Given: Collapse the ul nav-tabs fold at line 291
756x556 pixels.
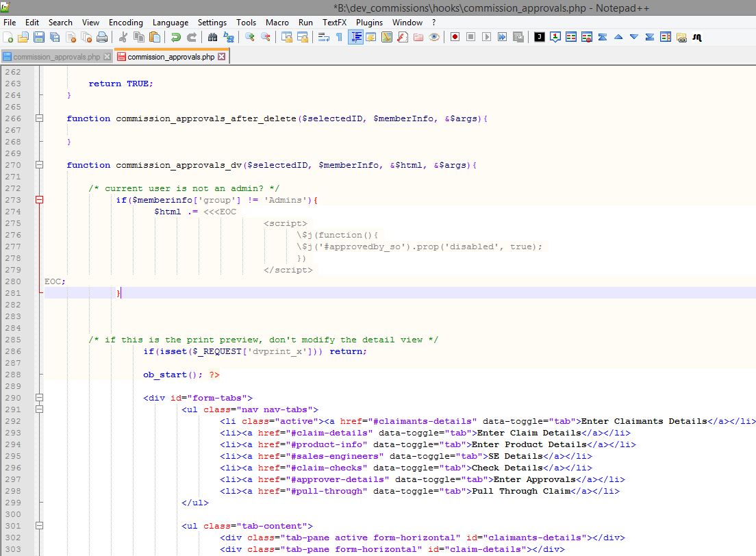Looking at the screenshot, I should tap(40, 409).
